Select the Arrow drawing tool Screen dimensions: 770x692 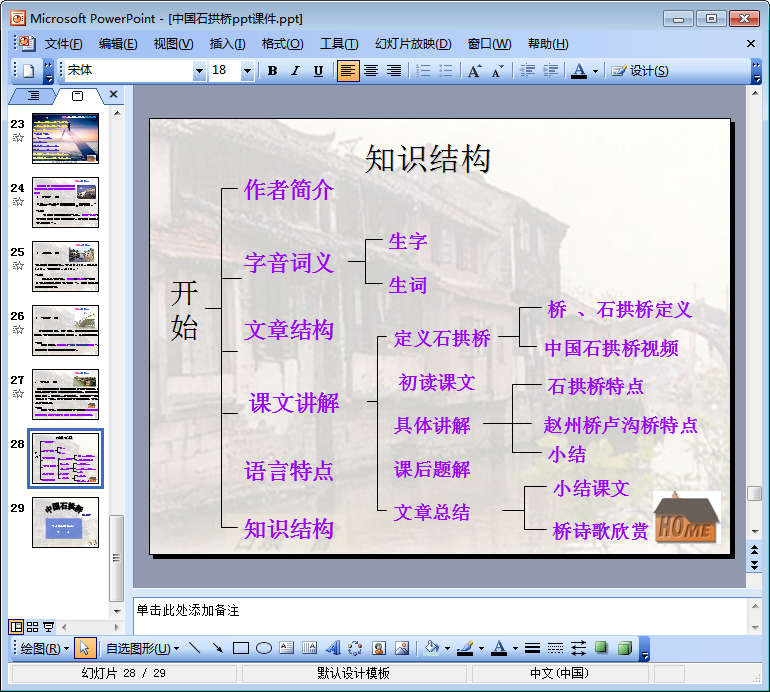(x=218, y=648)
